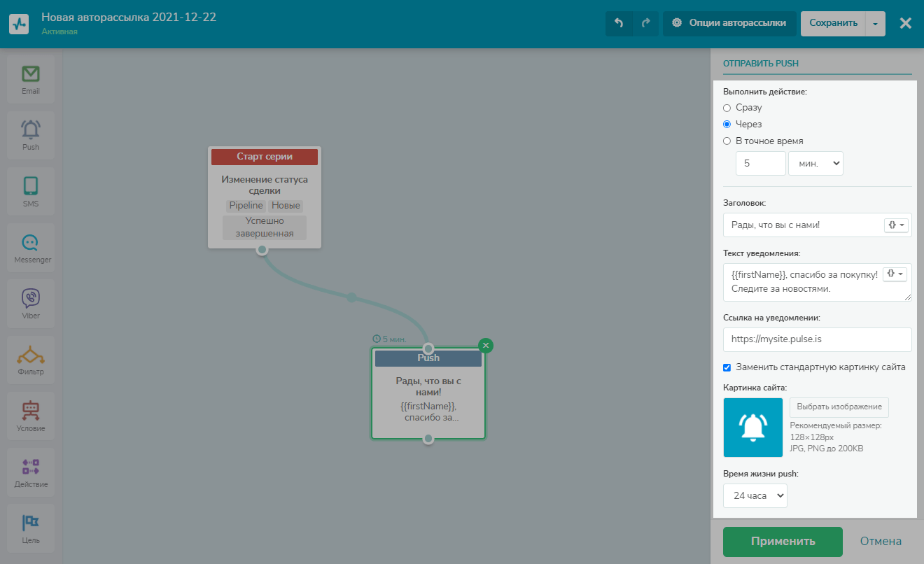Open Опции авторассылки settings
The height and width of the screenshot is (564, 924).
[729, 23]
